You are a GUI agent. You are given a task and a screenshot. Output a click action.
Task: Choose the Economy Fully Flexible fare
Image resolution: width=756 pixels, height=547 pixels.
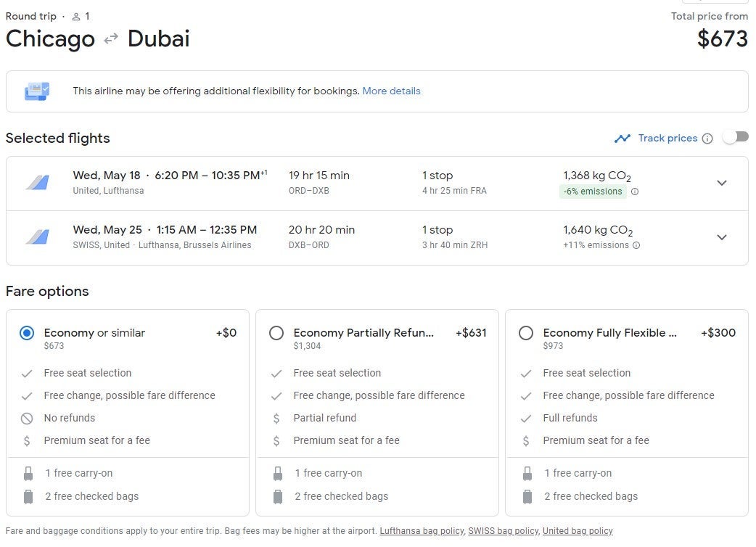coord(526,333)
